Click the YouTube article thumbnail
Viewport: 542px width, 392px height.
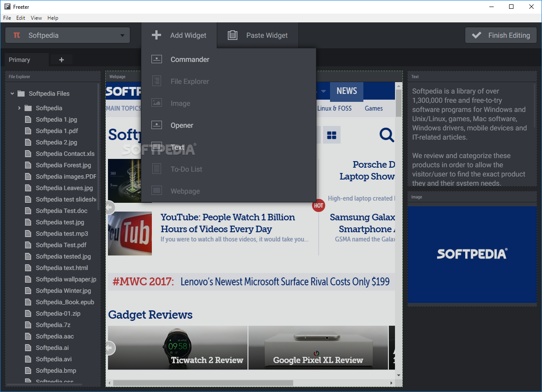(130, 234)
